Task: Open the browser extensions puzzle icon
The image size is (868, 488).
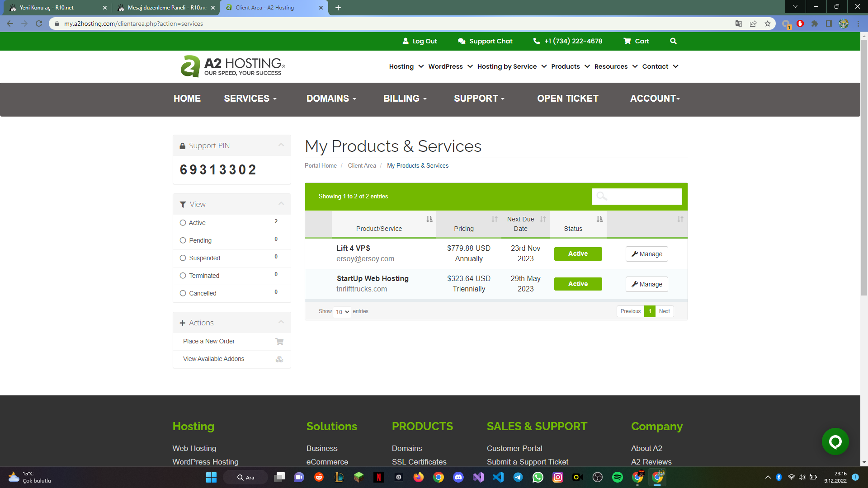Action: [x=815, y=23]
